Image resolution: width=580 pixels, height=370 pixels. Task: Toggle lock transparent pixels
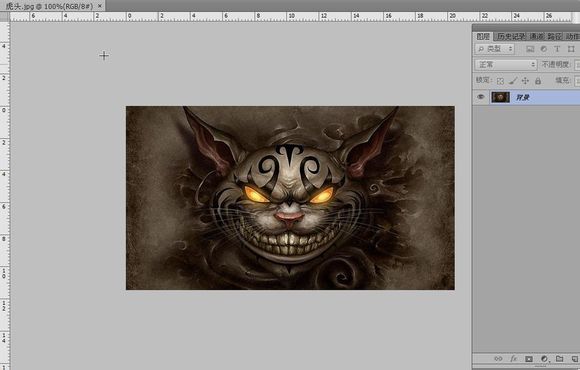pyautogui.click(x=500, y=81)
